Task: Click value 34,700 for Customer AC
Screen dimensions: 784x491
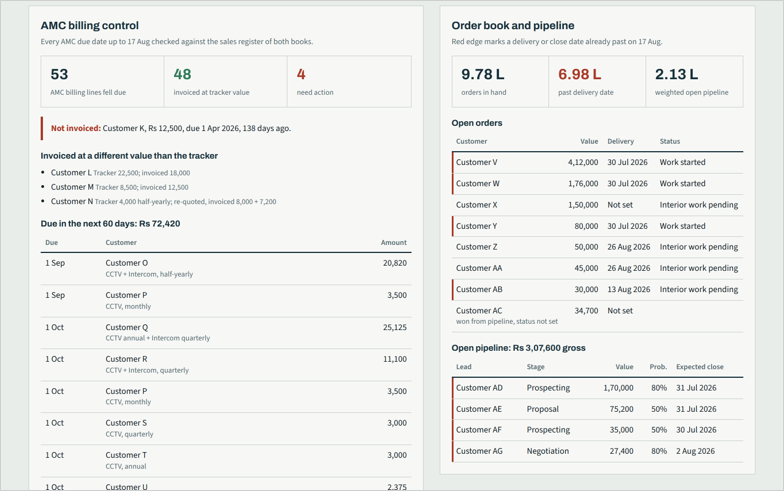Action: click(586, 310)
